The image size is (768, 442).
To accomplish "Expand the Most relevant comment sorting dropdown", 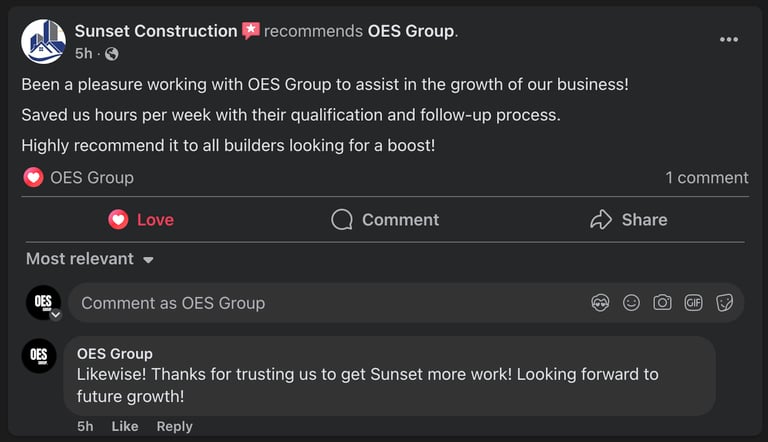I will (90, 259).
